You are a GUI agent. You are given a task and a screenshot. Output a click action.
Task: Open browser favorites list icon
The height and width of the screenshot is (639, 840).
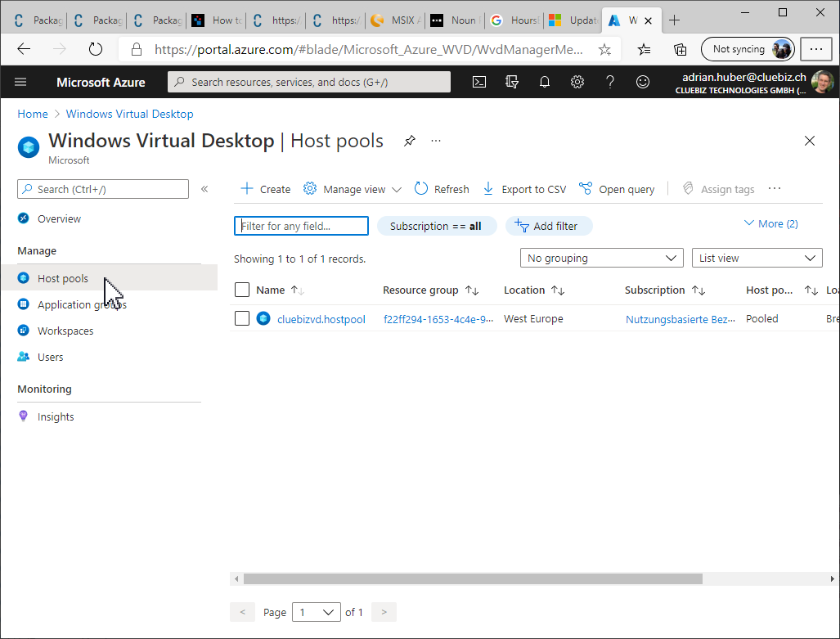(644, 50)
